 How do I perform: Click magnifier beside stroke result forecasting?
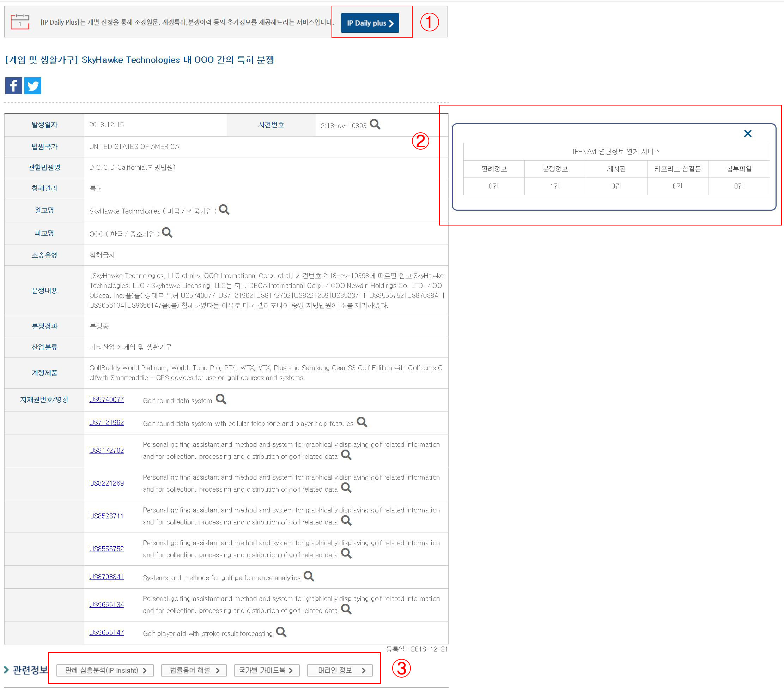point(281,632)
